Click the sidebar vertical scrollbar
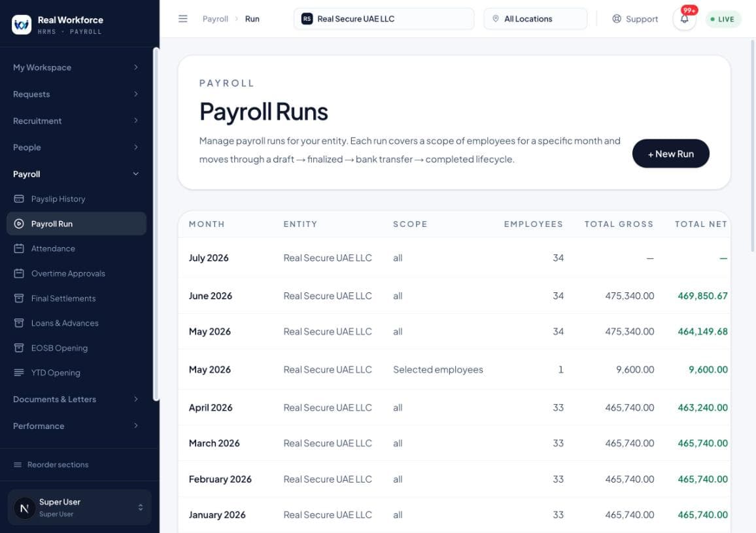 coord(156,224)
